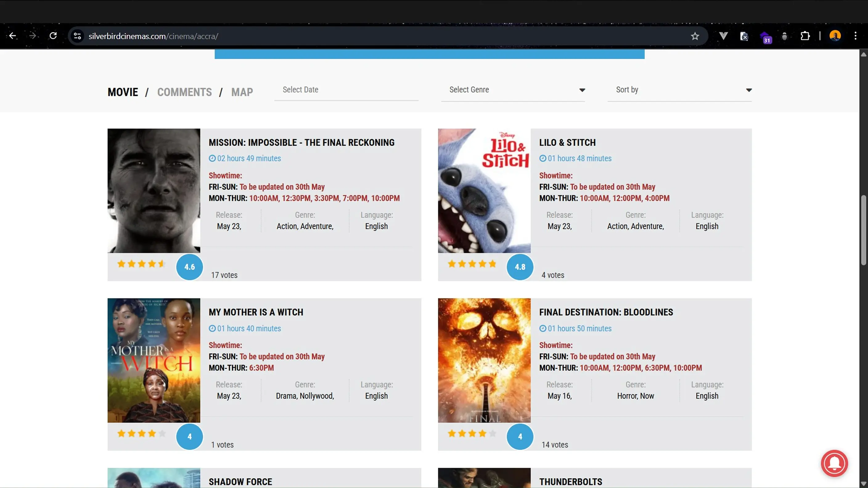
Task: Click the star rating under Final Destination poster
Action: pos(472,433)
